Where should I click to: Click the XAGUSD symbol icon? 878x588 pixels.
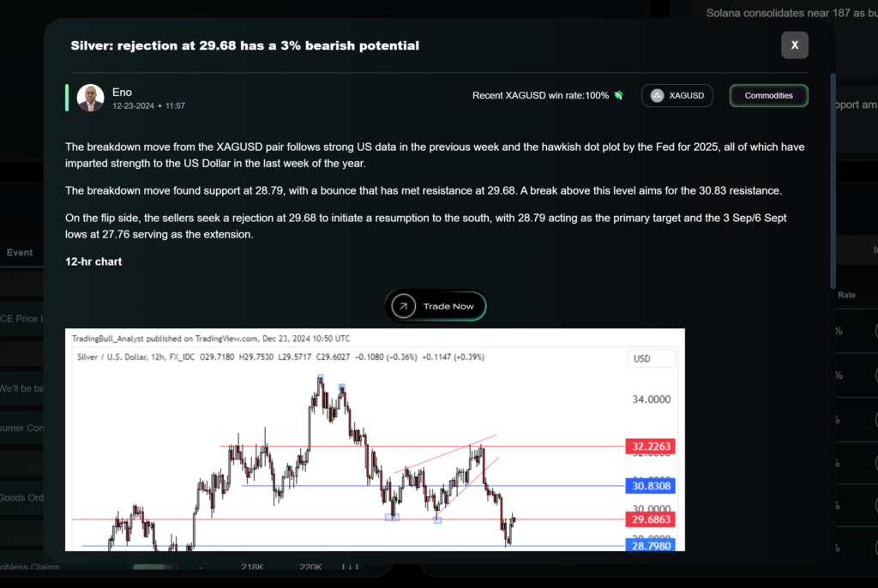coord(658,96)
